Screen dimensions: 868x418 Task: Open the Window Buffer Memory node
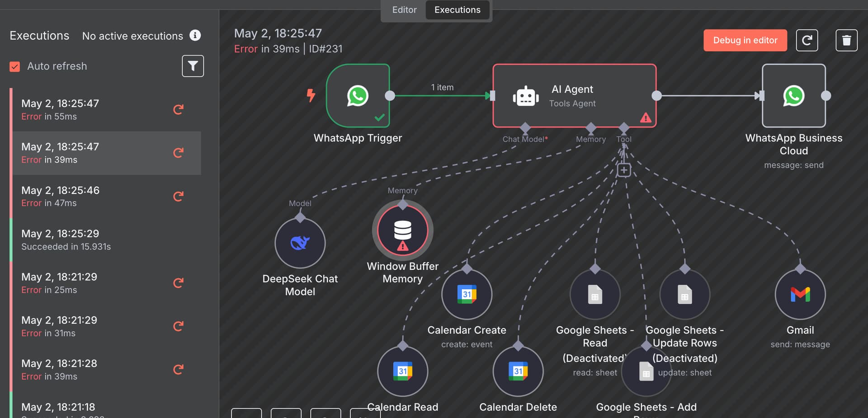pos(402,230)
